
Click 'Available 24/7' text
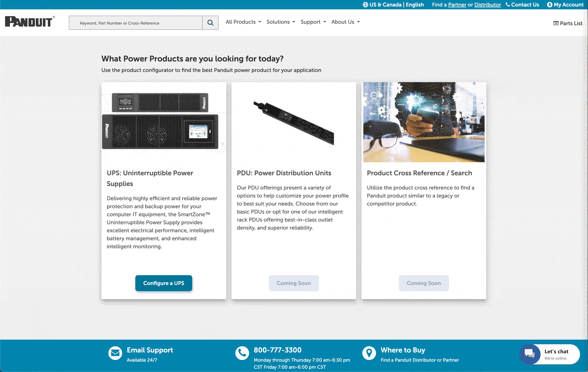coord(142,360)
